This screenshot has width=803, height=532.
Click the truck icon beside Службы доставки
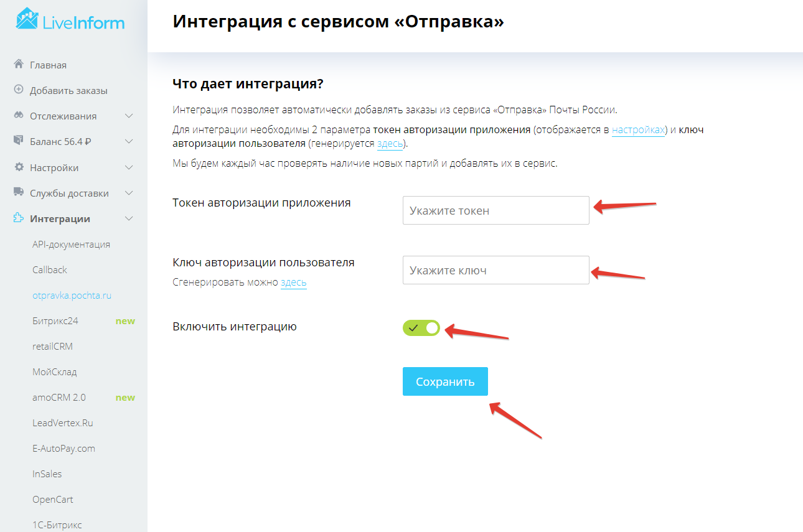tap(19, 192)
